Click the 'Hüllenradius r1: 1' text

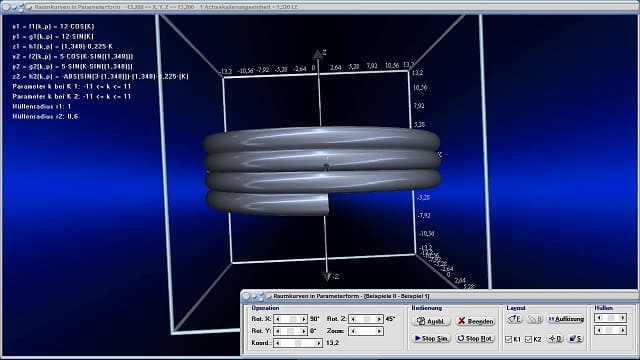click(42, 107)
